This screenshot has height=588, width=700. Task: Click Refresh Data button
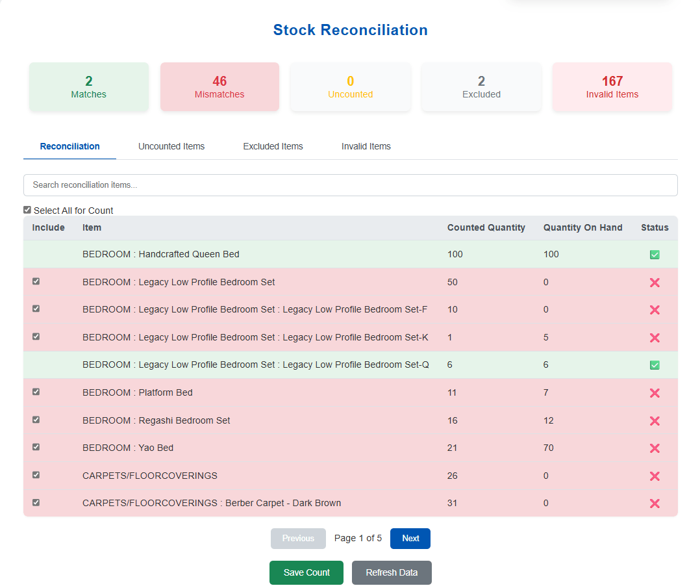coord(392,572)
